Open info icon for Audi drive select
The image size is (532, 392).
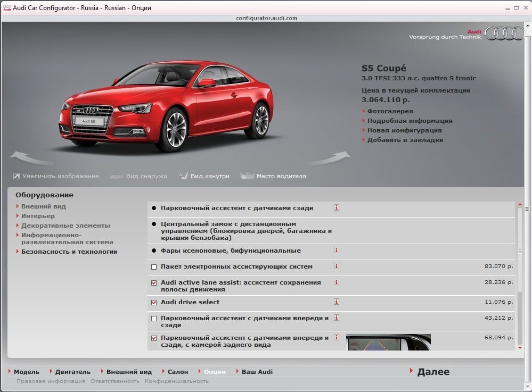[336, 302]
